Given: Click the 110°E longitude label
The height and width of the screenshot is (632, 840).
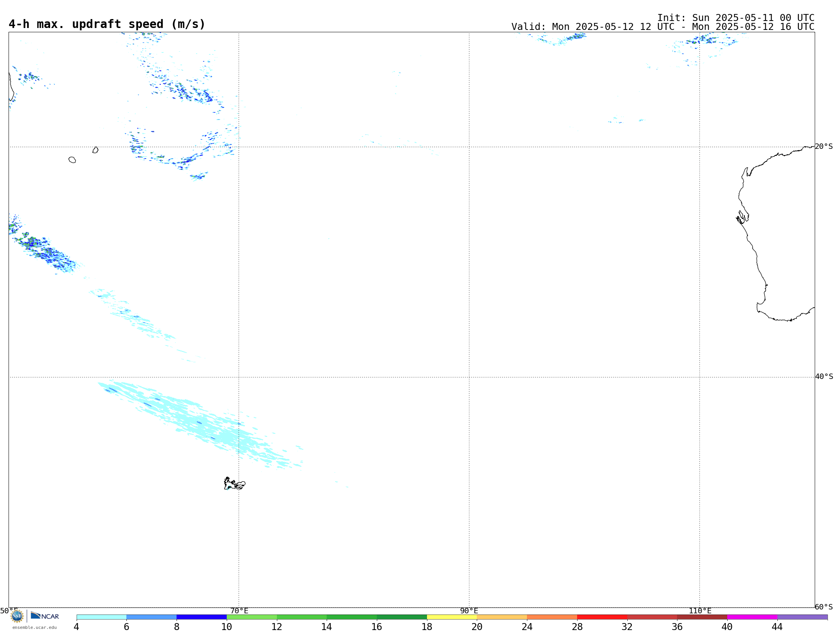Looking at the screenshot, I should (x=700, y=611).
